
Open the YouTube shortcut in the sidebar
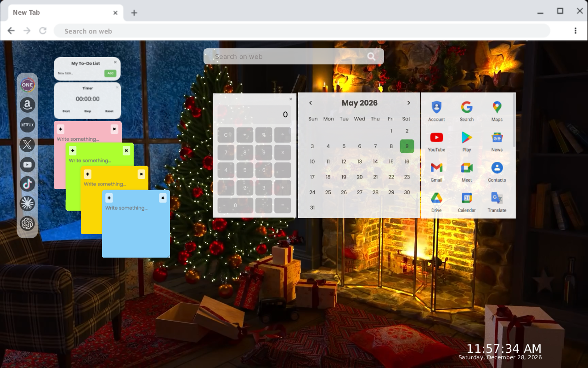coord(28,164)
